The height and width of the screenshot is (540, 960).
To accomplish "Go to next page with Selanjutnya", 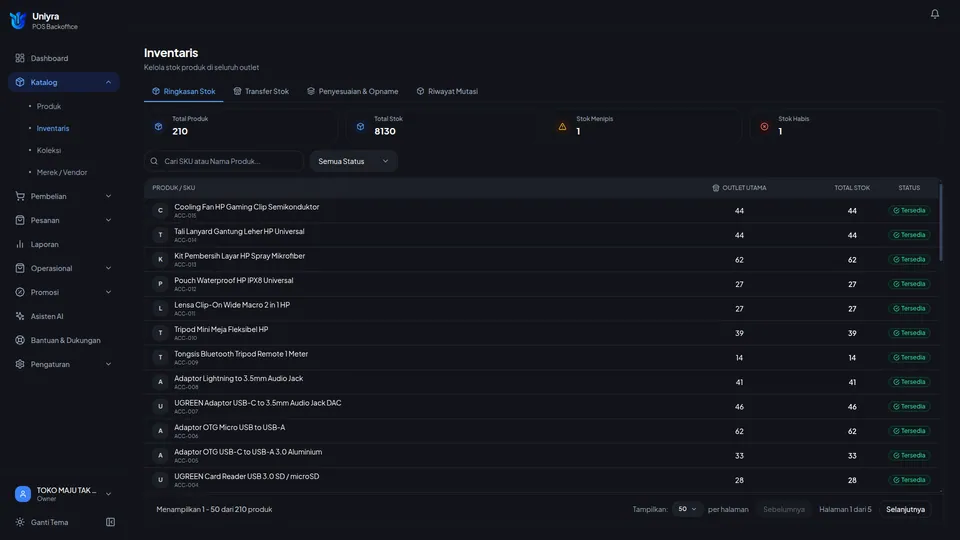I will coord(906,509).
